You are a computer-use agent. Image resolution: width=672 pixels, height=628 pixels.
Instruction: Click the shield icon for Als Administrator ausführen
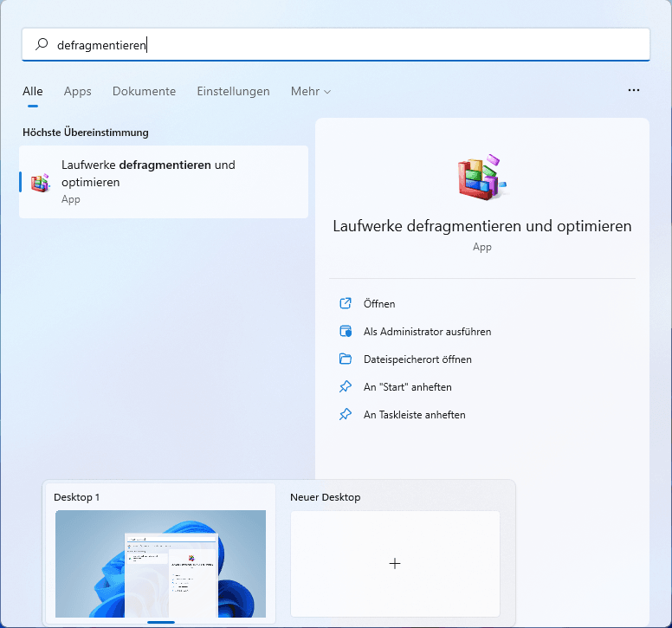(x=346, y=331)
